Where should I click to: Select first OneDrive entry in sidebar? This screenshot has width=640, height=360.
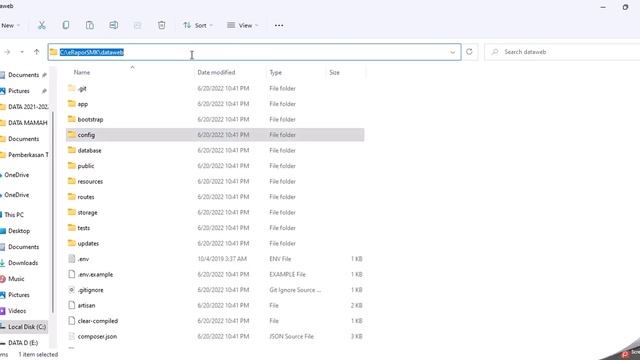click(16, 175)
